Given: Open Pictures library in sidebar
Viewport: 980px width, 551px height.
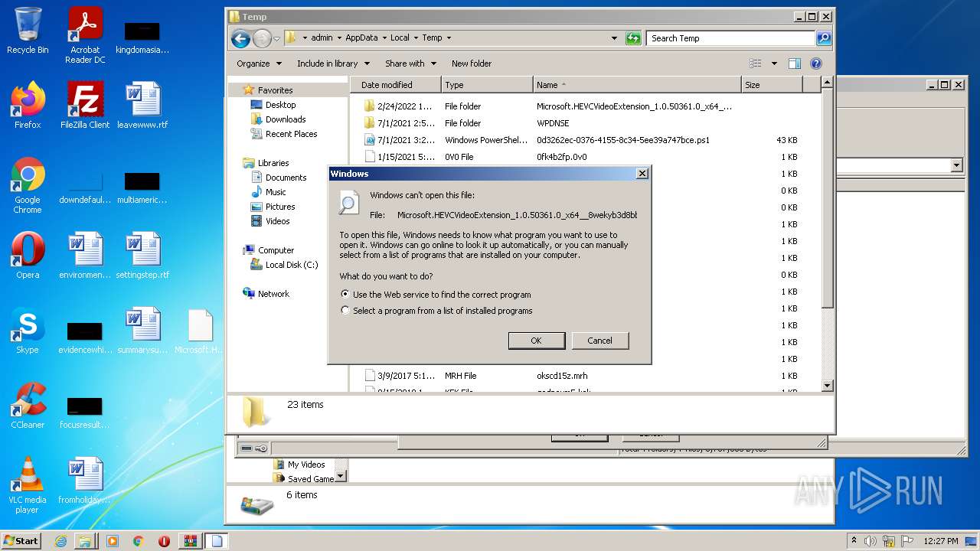Looking at the screenshot, I should (280, 207).
